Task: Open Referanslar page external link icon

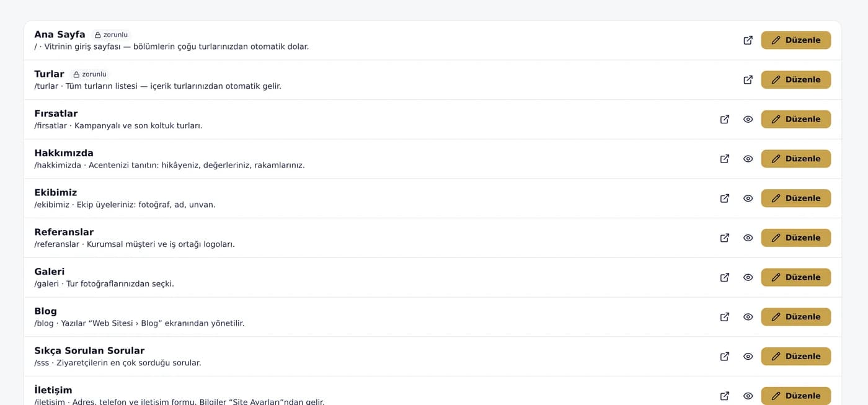Action: coord(724,238)
